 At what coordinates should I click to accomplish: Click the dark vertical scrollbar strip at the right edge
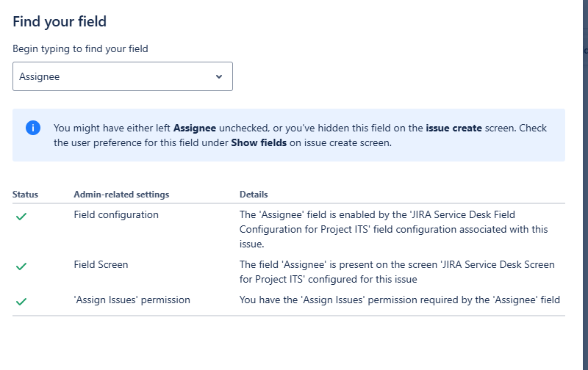[x=585, y=185]
